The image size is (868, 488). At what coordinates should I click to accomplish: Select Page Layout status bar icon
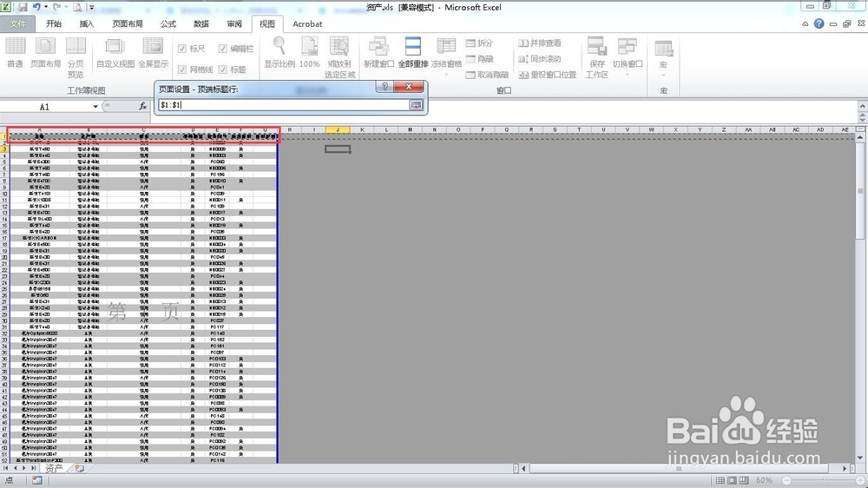click(732, 480)
